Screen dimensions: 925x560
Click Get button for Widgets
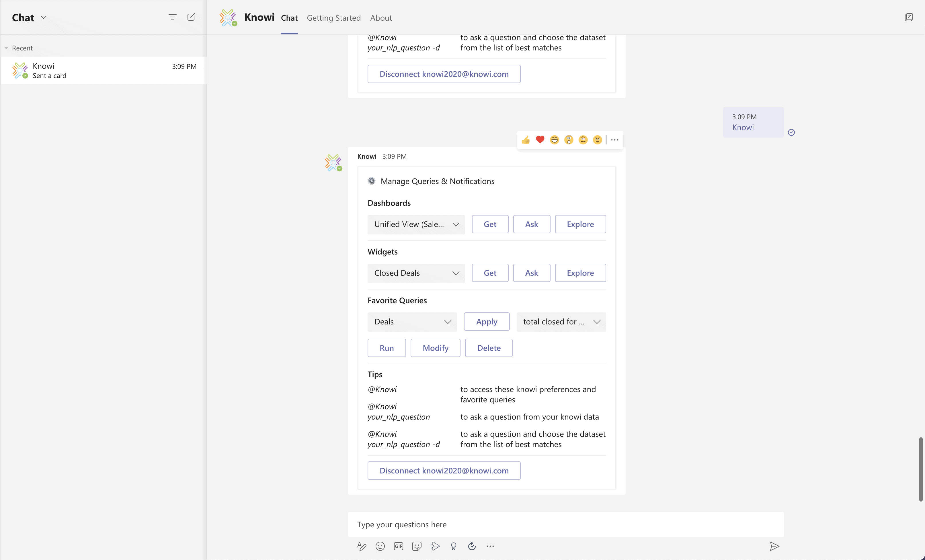click(x=490, y=273)
